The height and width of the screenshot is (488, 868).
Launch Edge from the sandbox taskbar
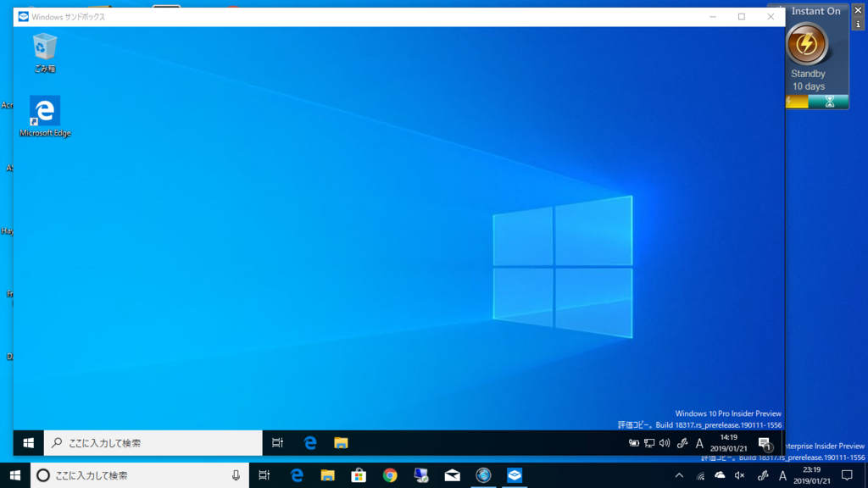[310, 443]
